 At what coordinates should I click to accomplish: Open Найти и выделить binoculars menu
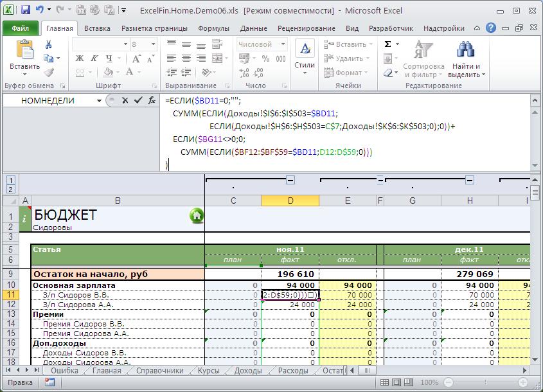point(466,59)
